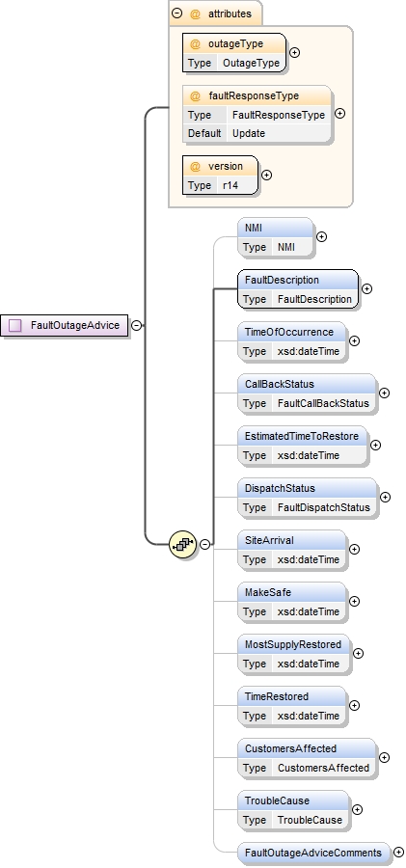
Task: Select the faultResponseType attribute name
Action: pyautogui.click(x=254, y=95)
